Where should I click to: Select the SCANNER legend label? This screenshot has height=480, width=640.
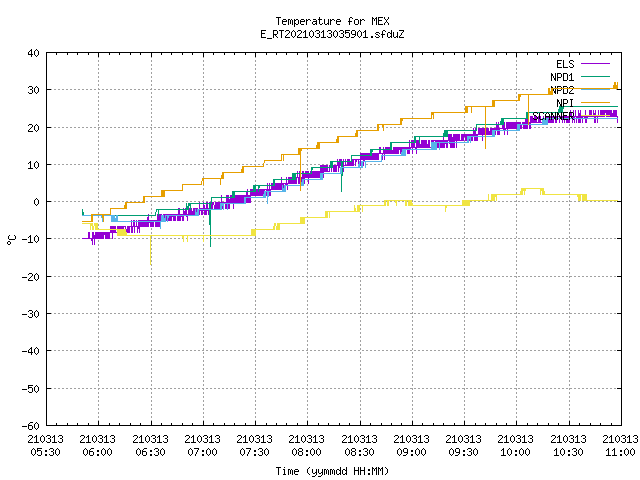coord(553,116)
